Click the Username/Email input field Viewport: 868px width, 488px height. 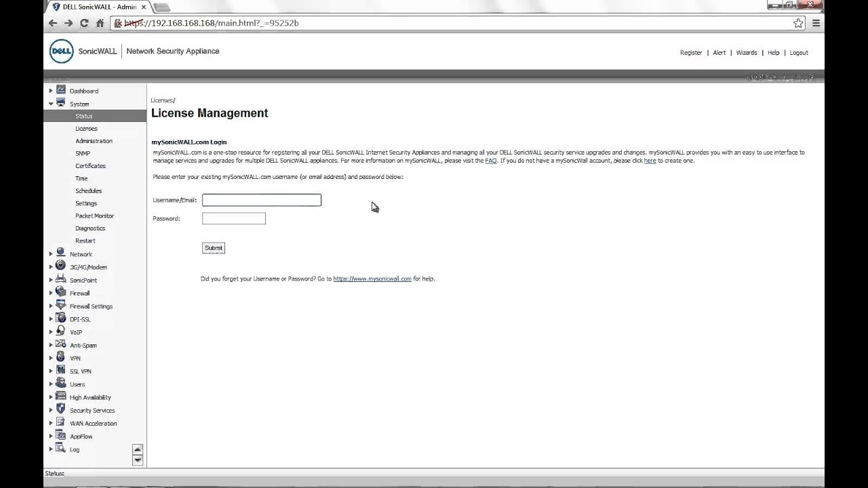click(261, 199)
